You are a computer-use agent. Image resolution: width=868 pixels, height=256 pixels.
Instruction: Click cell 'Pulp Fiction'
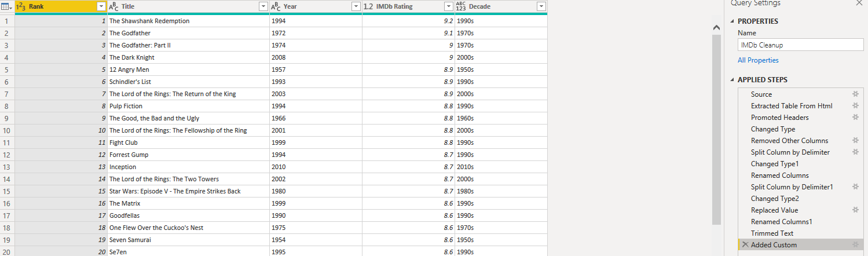(188, 106)
